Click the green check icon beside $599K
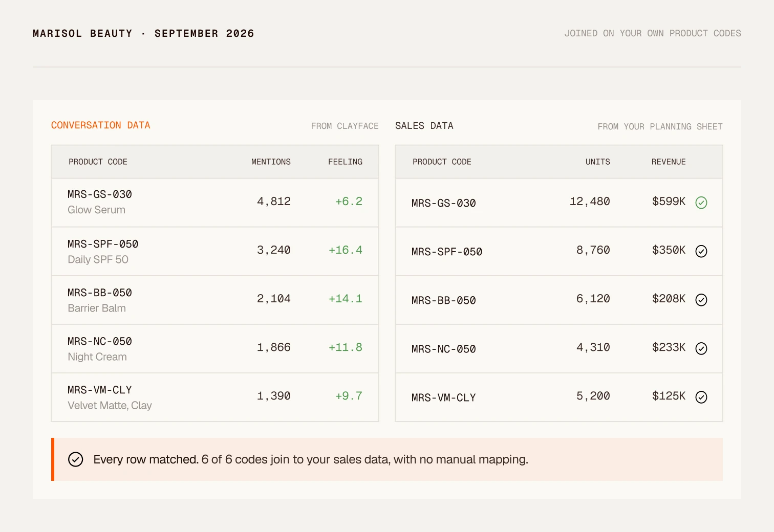Screen dimensions: 774x532 pos(701,203)
